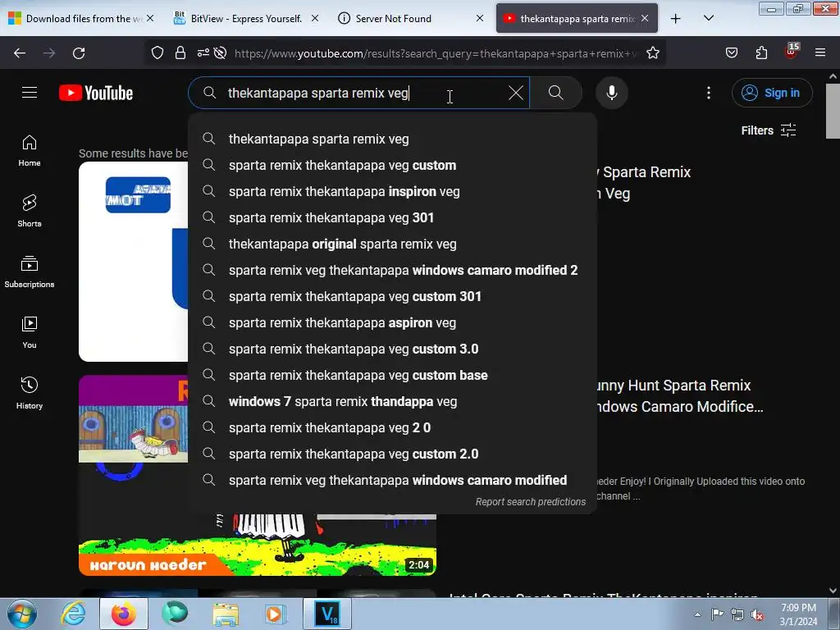
Task: Switch to BitView - Express Yourself tab
Action: [245, 18]
